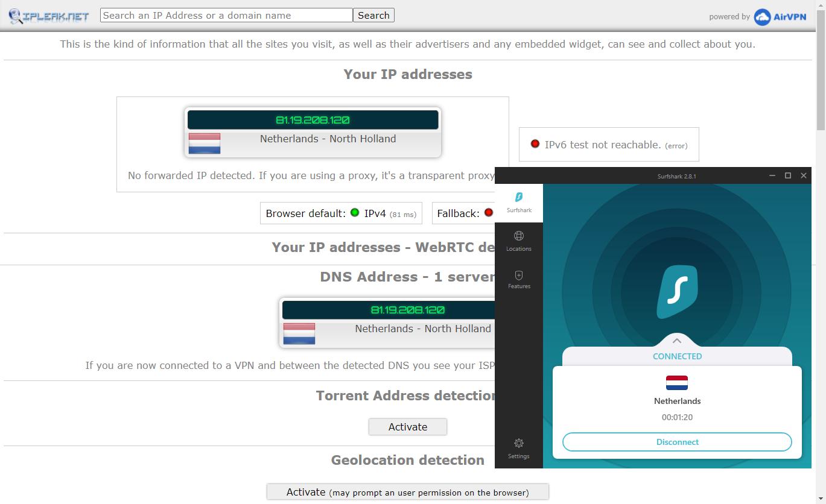Click the Torrent Address detection heading
Screen dimensions: 826x504
405,395
